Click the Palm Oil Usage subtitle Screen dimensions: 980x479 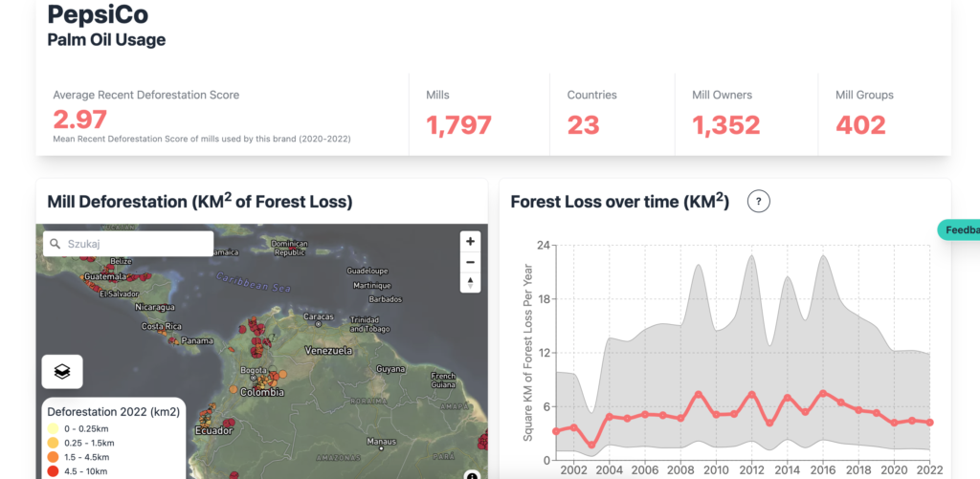click(x=106, y=40)
